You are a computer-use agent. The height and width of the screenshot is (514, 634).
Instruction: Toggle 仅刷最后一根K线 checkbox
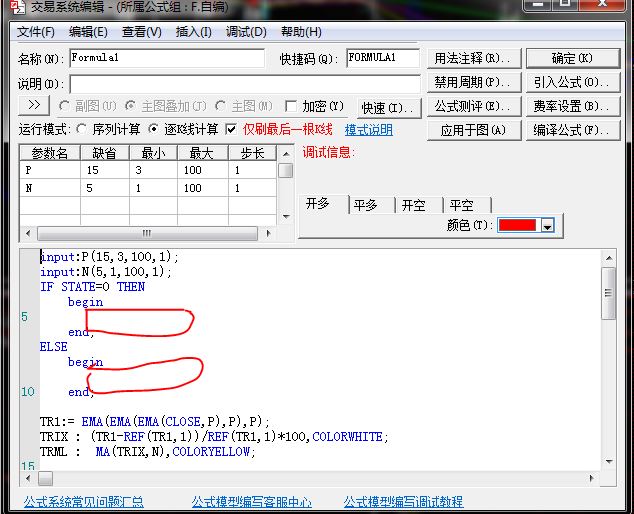tap(231, 129)
